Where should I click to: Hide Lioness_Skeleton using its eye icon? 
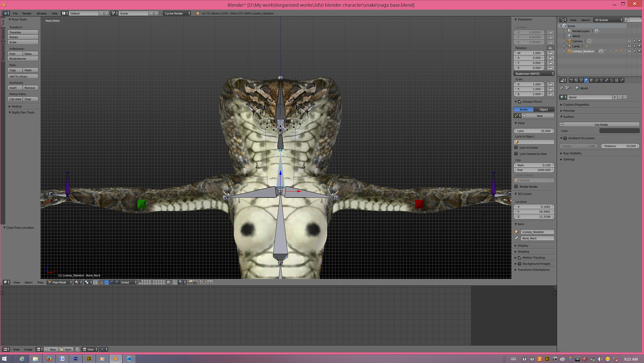(629, 51)
